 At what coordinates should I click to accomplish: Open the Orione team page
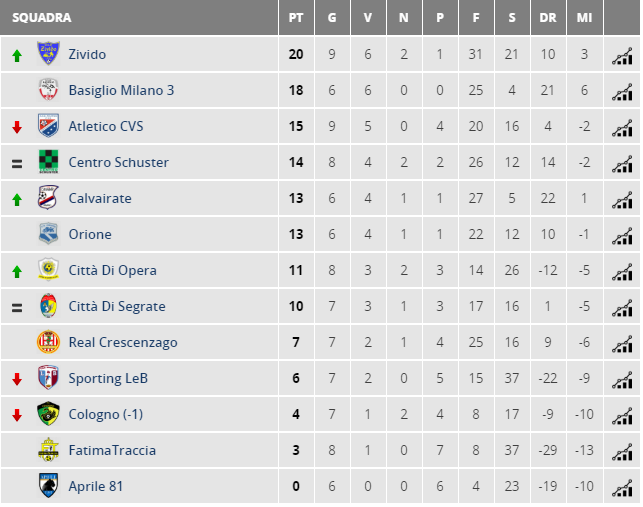coord(90,234)
